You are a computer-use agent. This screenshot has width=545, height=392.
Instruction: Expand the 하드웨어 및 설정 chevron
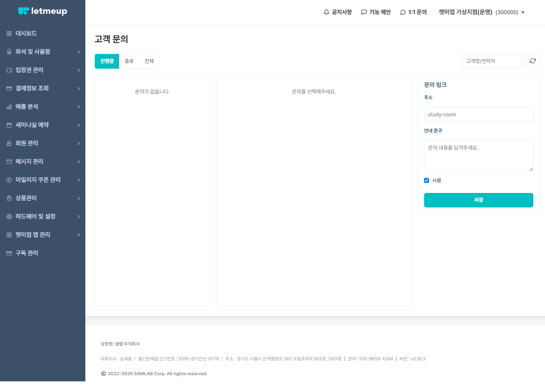coord(79,217)
